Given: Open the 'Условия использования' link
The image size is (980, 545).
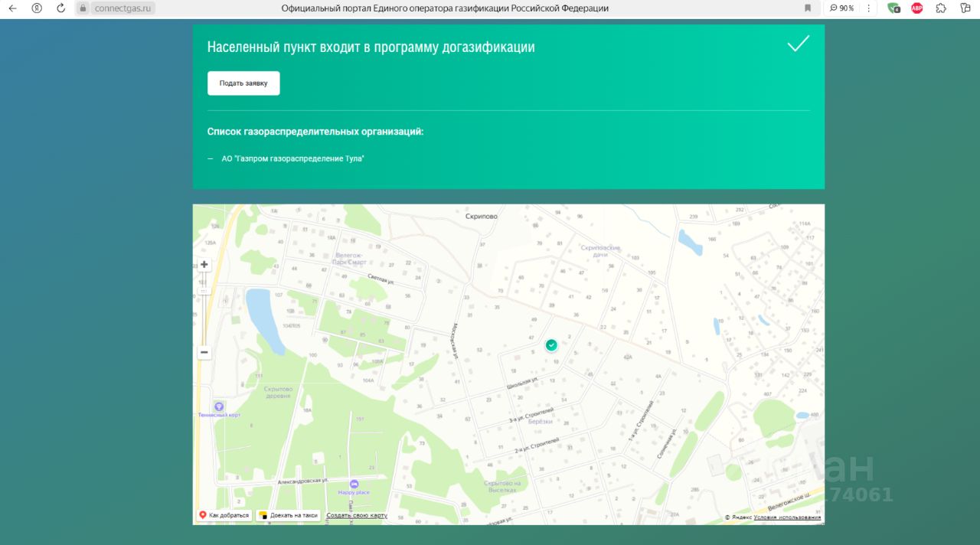Looking at the screenshot, I should 787,517.
